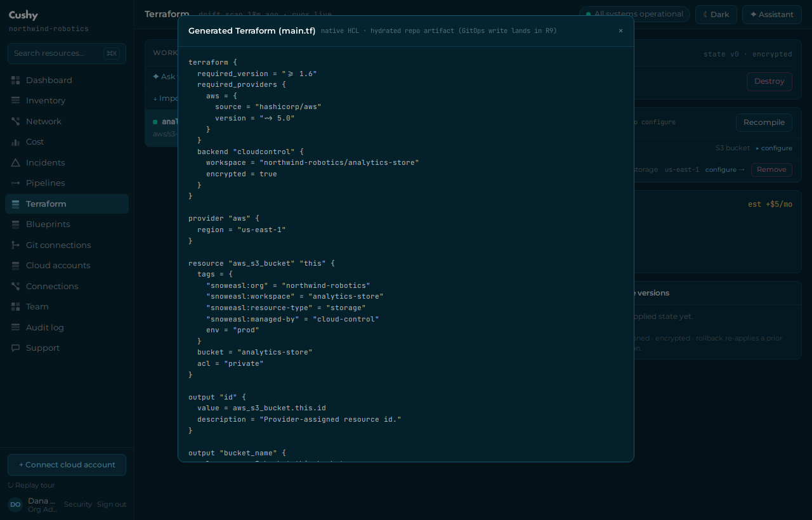Navigate to Pipelines

coord(67,183)
